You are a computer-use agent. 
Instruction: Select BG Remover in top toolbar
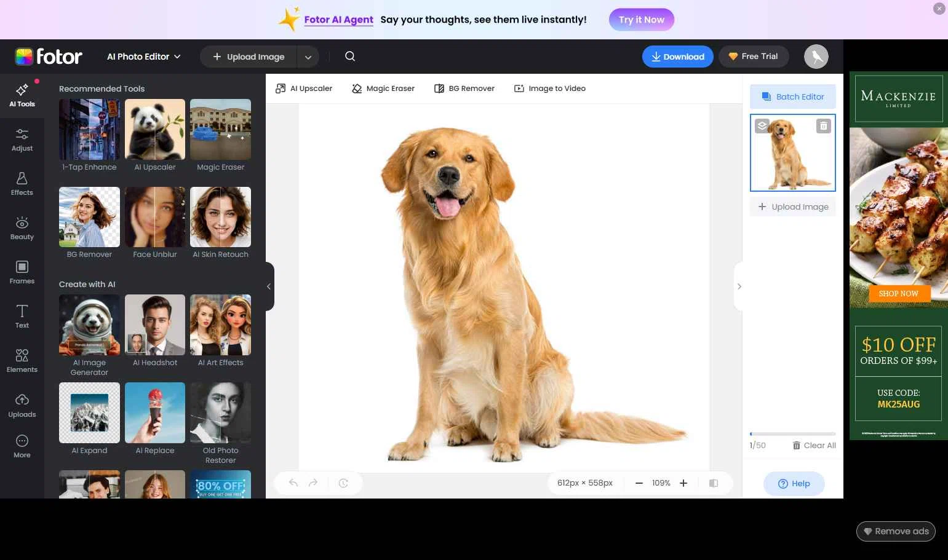tap(464, 89)
